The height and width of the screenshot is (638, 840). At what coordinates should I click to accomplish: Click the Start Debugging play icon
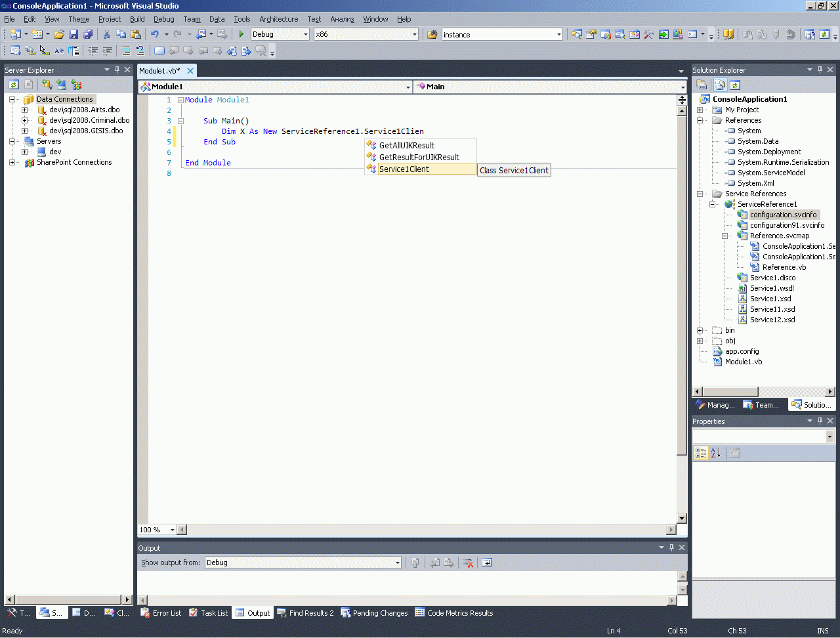pyautogui.click(x=241, y=34)
